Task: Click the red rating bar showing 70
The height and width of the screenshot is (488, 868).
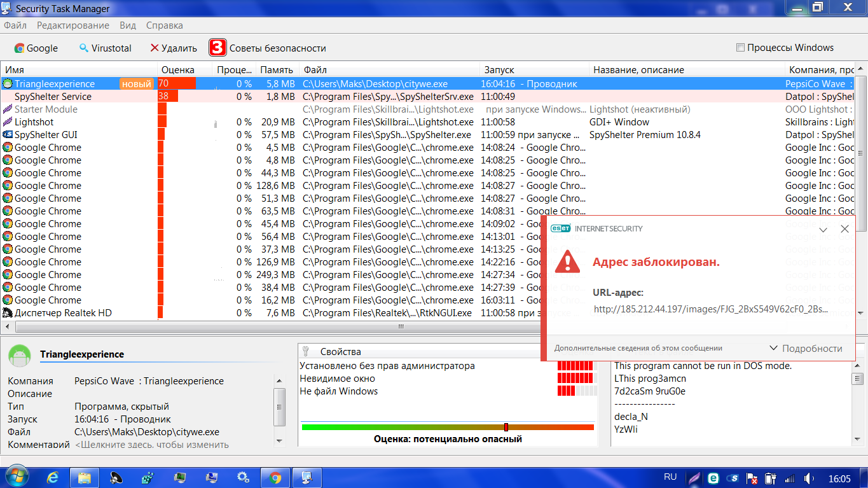Action: (176, 84)
